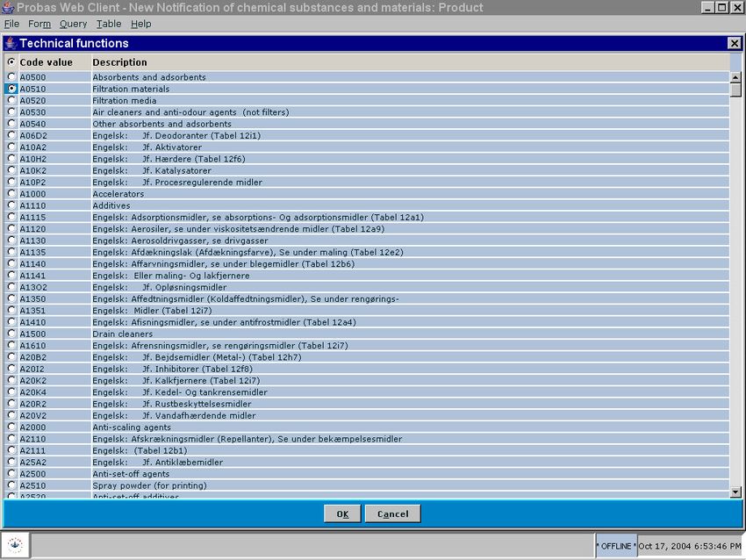The width and height of the screenshot is (746, 560).
Task: Click the Cancel button
Action: (x=392, y=513)
